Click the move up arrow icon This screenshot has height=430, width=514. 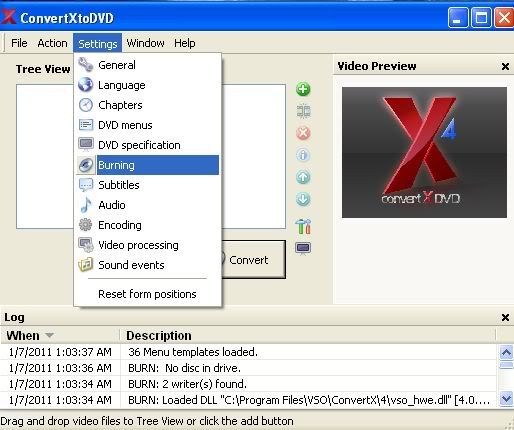tap(303, 177)
